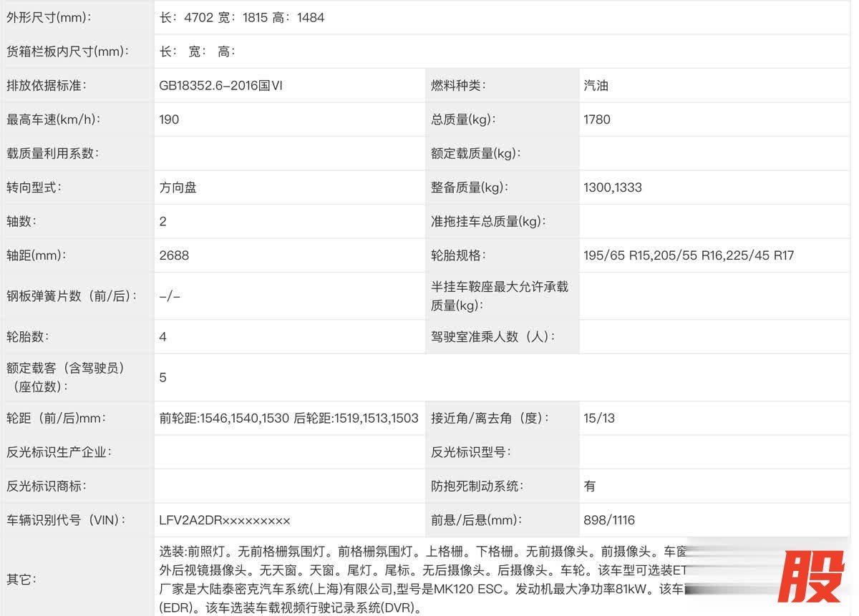Select the curb weight value 1300,1333
Screen dimensions: 859x616
pos(613,187)
